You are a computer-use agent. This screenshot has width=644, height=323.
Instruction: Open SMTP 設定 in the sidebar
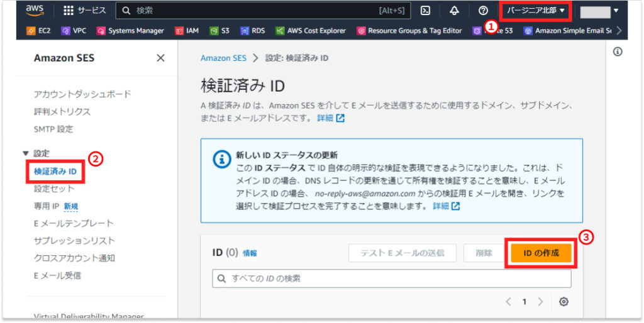[x=53, y=129]
